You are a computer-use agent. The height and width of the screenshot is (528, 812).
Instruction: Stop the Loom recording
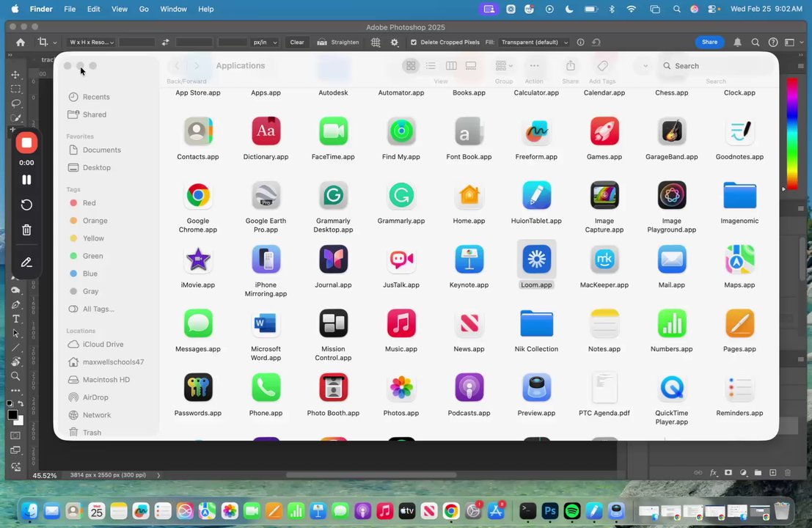pyautogui.click(x=26, y=143)
